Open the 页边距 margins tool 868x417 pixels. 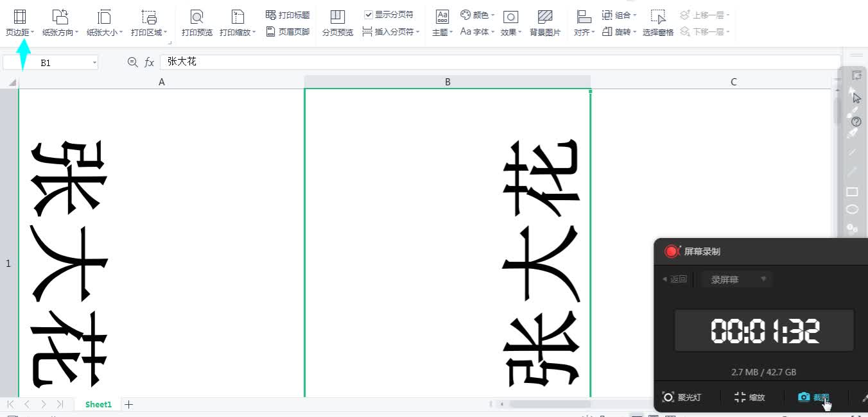[20, 22]
